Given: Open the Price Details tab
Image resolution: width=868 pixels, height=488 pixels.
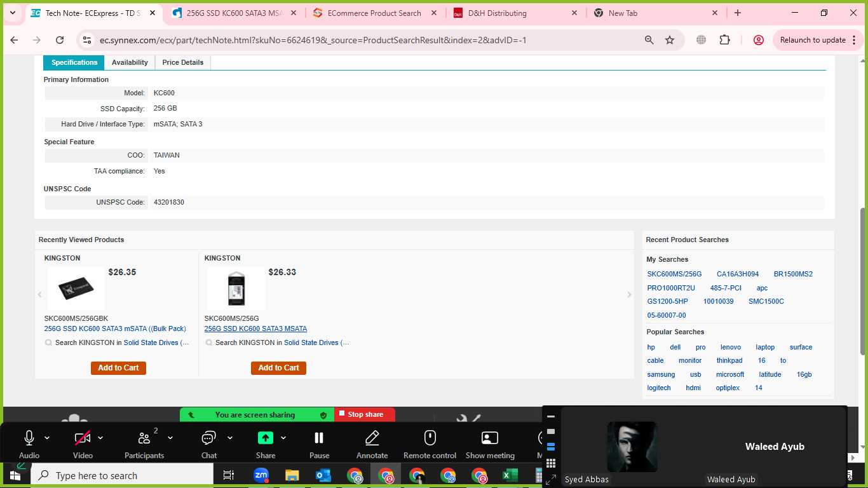Looking at the screenshot, I should point(183,62).
